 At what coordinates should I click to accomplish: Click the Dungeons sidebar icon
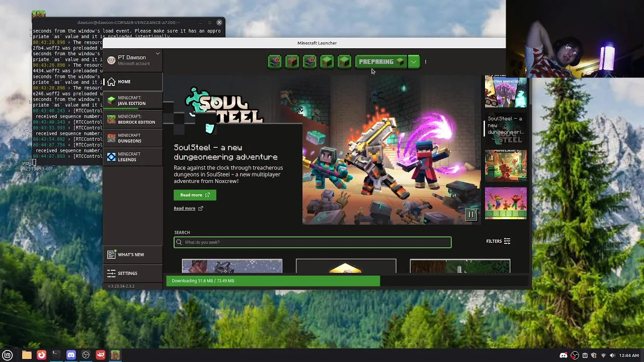point(111,138)
